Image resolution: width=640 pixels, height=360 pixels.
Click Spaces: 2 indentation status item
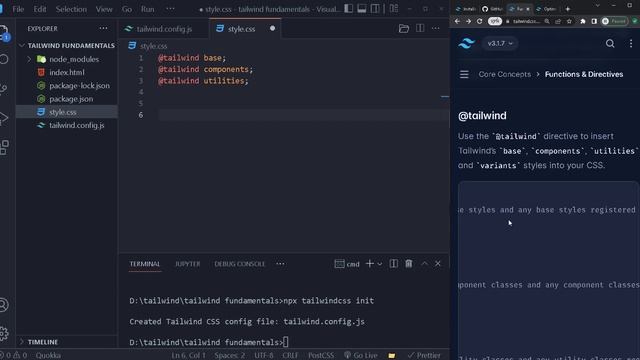[230, 356]
